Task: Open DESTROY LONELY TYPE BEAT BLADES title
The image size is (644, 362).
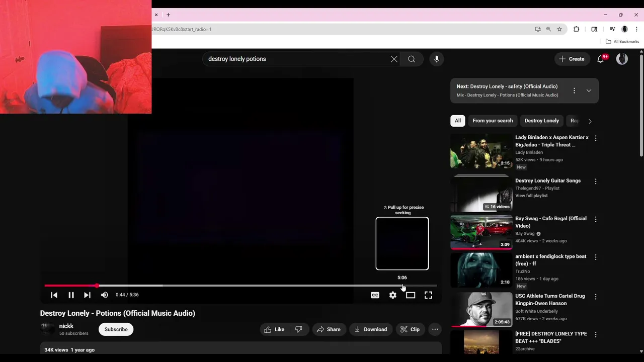Action: pyautogui.click(x=551, y=337)
